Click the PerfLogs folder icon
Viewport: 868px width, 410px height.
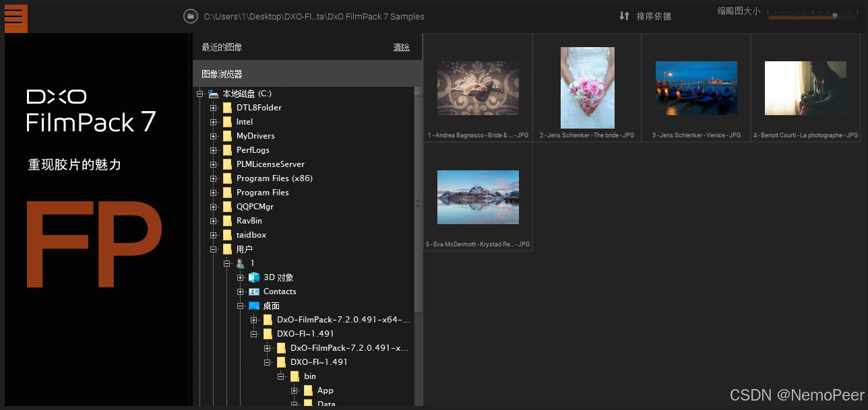click(227, 150)
